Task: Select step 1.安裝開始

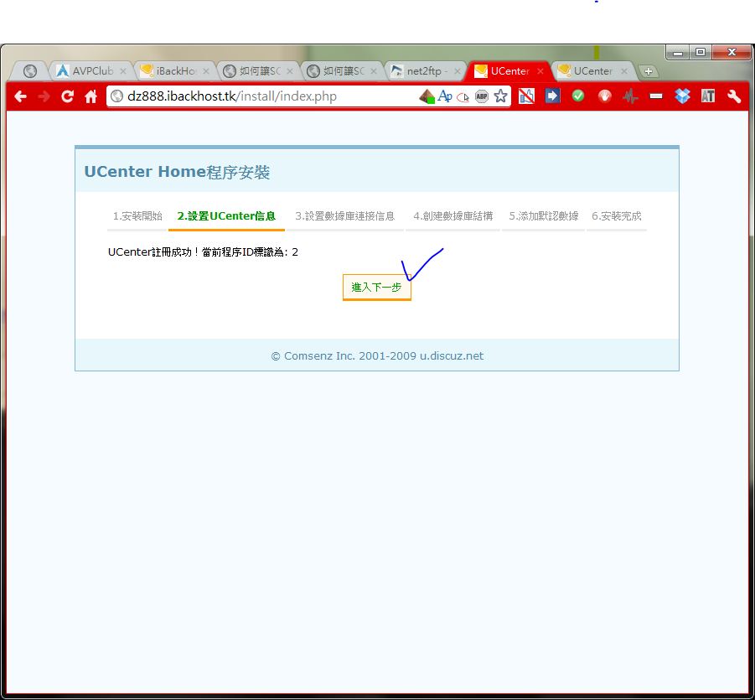Action: 137,216
